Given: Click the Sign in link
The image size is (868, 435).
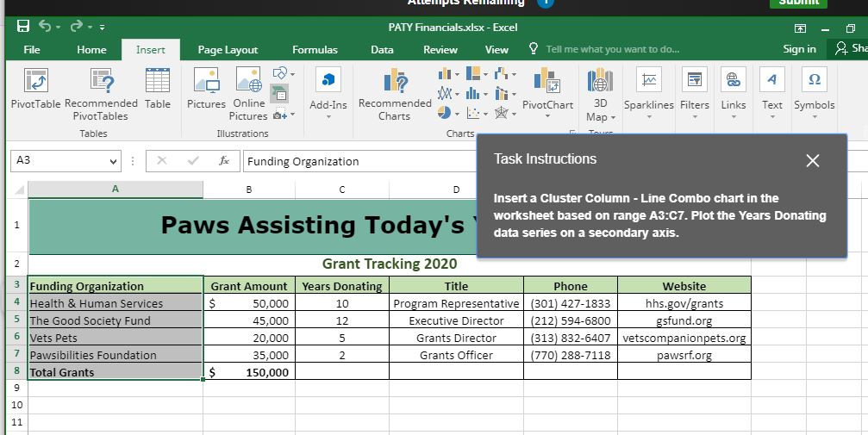Looking at the screenshot, I should click(x=799, y=49).
